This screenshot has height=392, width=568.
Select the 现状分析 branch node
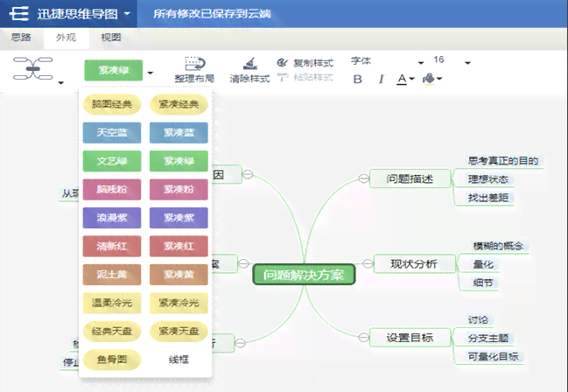click(414, 263)
